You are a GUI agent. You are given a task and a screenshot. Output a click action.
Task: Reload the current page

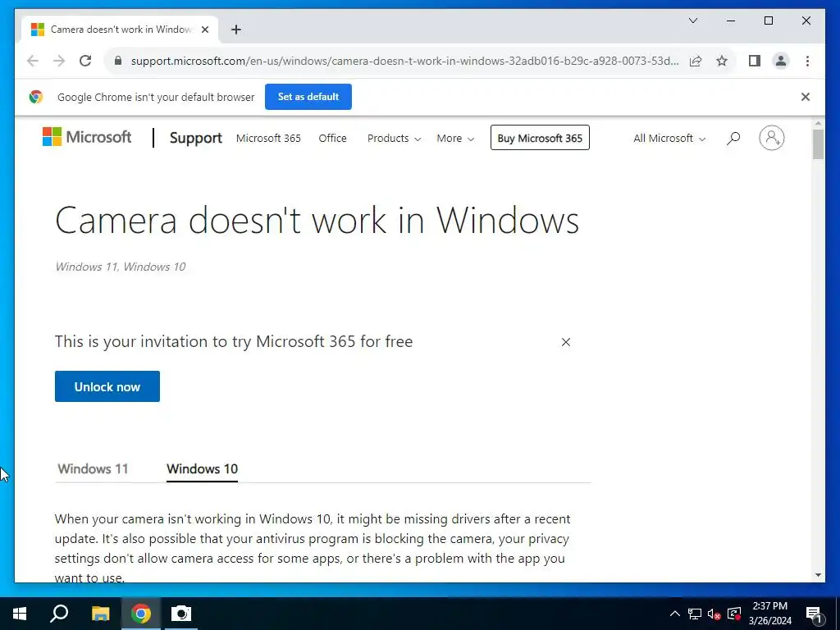click(x=85, y=61)
